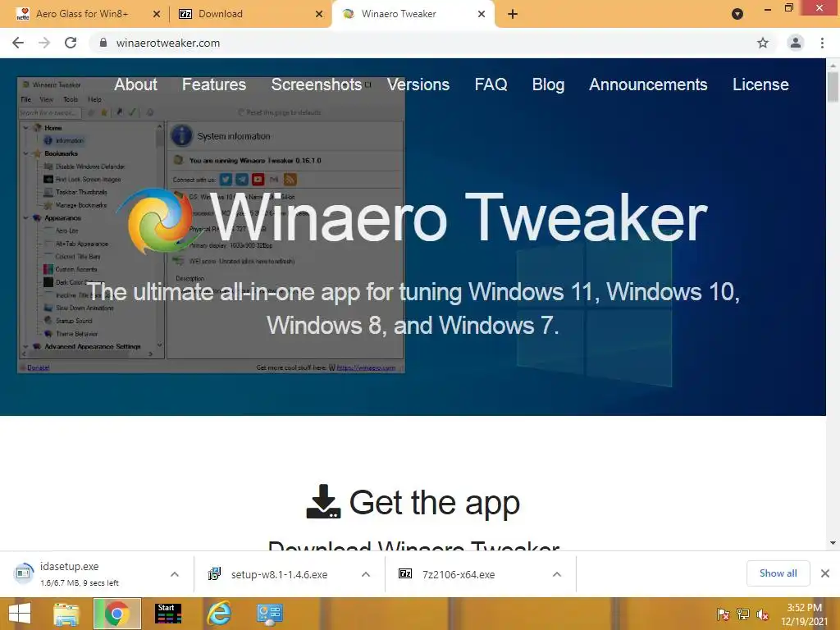840x630 pixels.
Task: Click the app window screenshot image
Action: pyautogui.click(x=211, y=225)
